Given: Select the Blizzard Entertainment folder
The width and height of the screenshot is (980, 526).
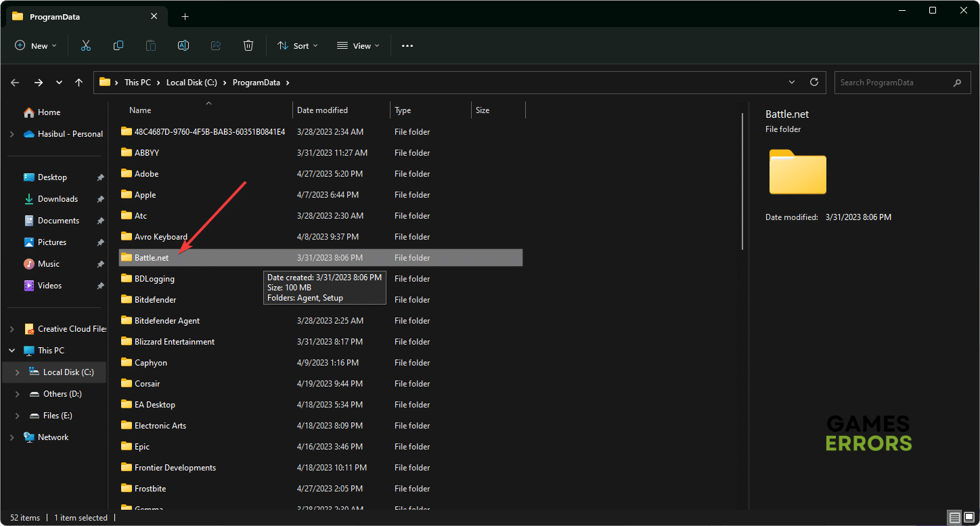Looking at the screenshot, I should 174,342.
